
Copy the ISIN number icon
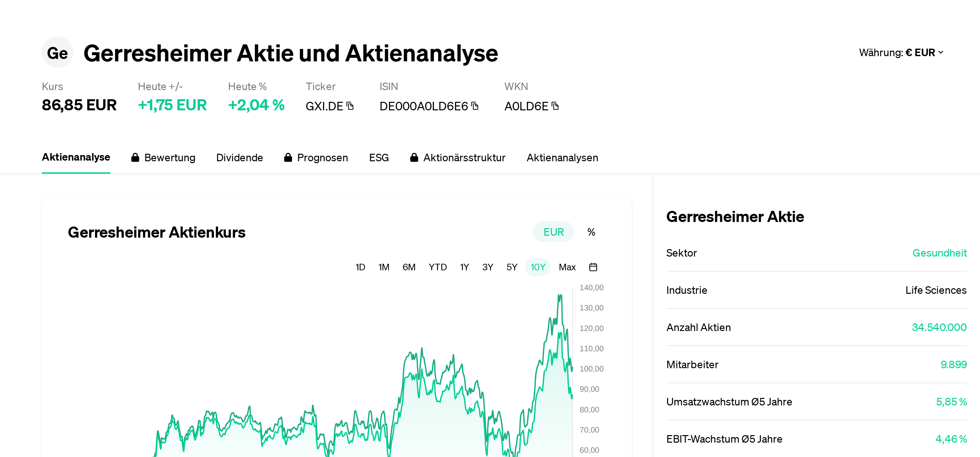pos(474,106)
